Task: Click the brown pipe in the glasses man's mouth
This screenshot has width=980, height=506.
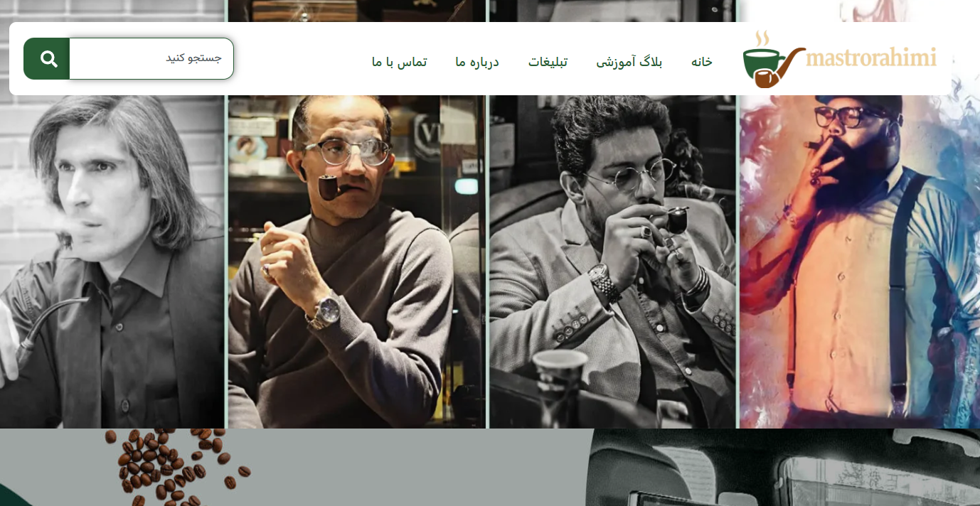Action: coord(330,186)
